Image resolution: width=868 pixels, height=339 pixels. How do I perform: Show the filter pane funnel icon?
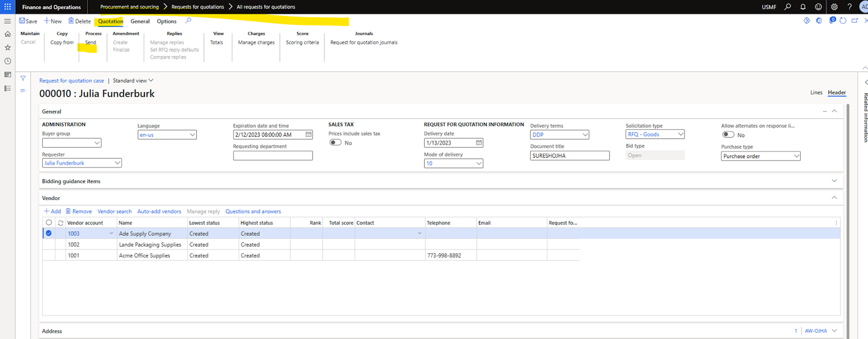pos(23,78)
